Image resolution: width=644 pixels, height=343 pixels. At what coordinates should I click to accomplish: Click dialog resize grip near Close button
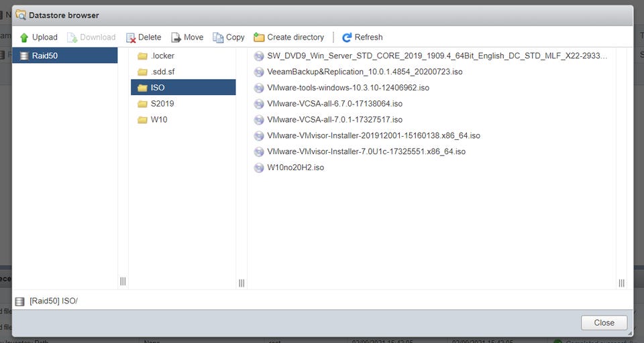tap(630, 333)
